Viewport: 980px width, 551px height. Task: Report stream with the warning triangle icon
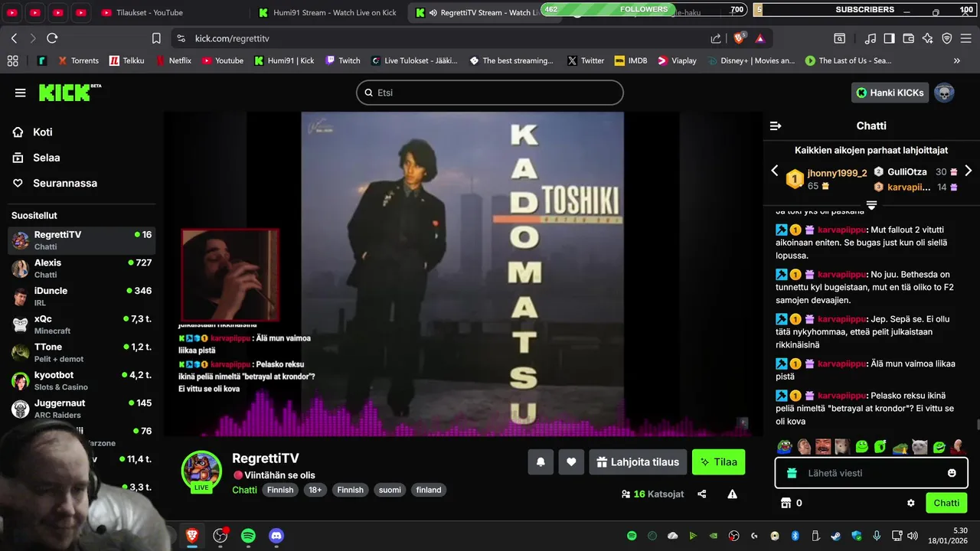click(x=732, y=494)
